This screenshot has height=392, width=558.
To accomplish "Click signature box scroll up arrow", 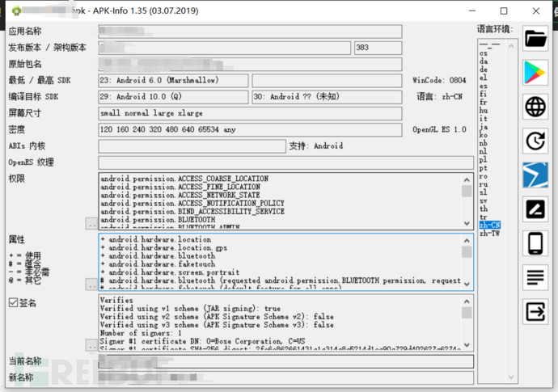I will click(x=467, y=301).
